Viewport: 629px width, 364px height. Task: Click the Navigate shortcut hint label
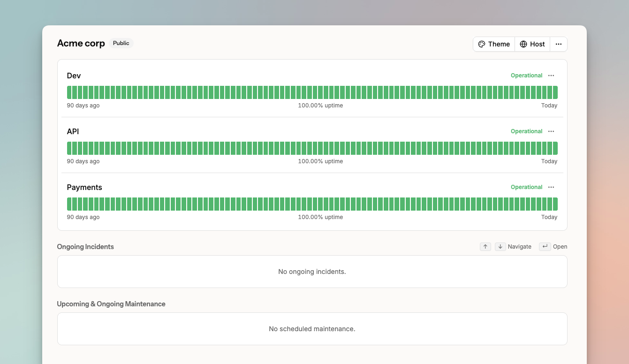coord(520,247)
